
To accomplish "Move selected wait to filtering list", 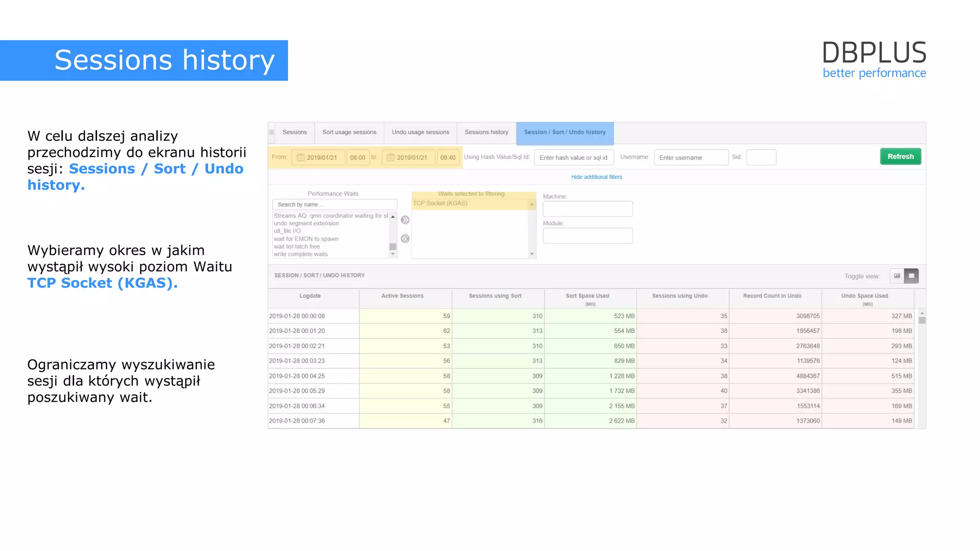I will [405, 220].
